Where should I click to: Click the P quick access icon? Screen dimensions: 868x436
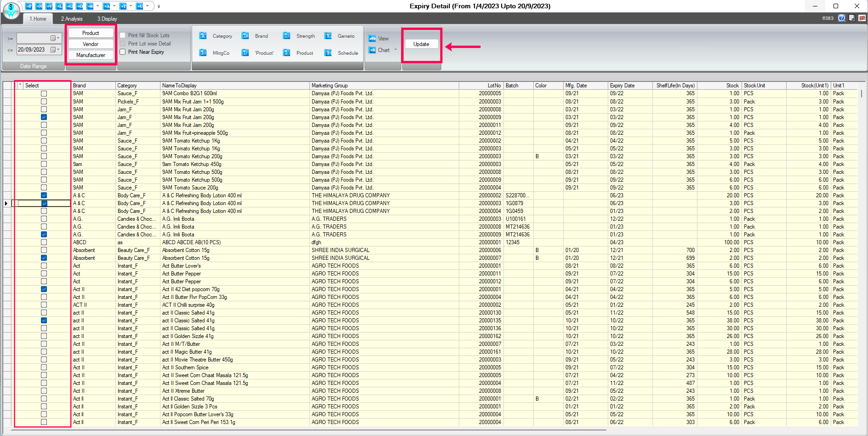29,6
